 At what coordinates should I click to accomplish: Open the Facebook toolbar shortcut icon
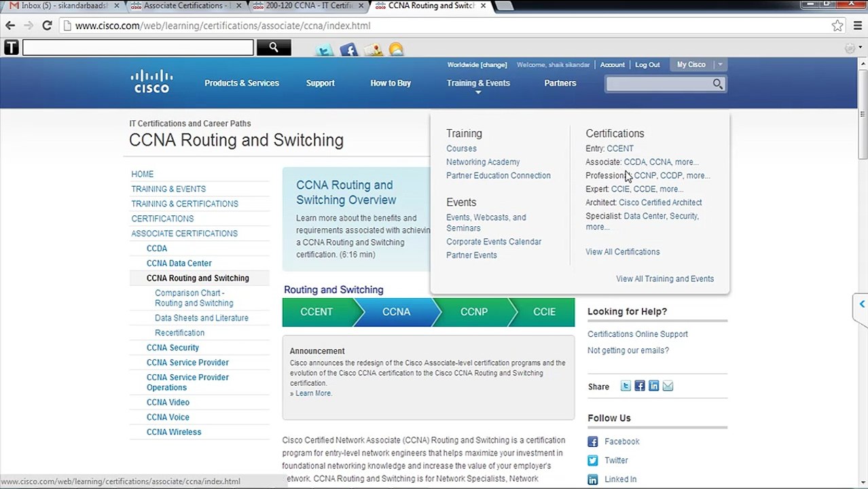(348, 50)
